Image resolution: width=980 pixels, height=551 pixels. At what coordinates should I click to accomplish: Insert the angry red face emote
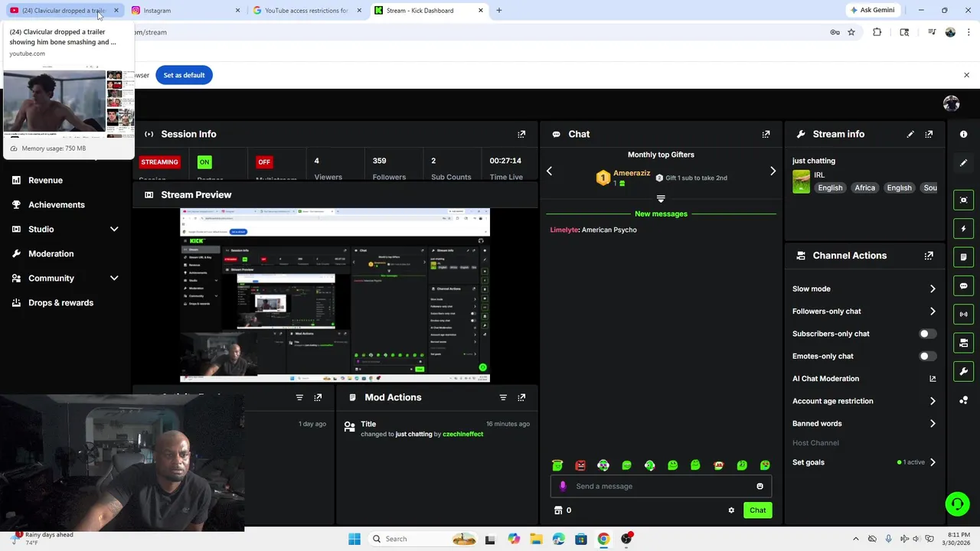[x=580, y=465]
